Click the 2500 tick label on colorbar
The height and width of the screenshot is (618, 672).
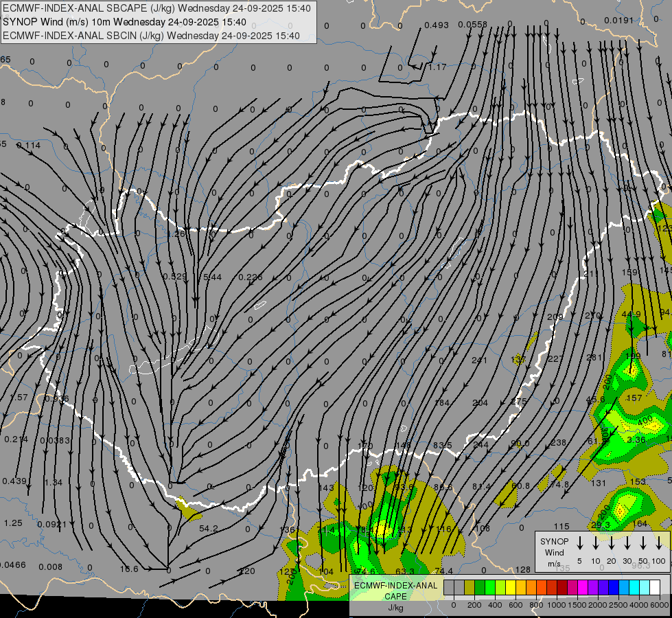pyautogui.click(x=618, y=605)
